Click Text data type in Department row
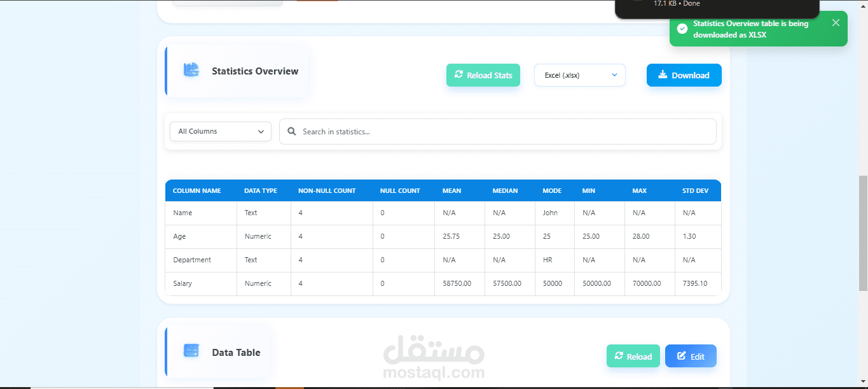The width and height of the screenshot is (868, 389). coord(251,260)
